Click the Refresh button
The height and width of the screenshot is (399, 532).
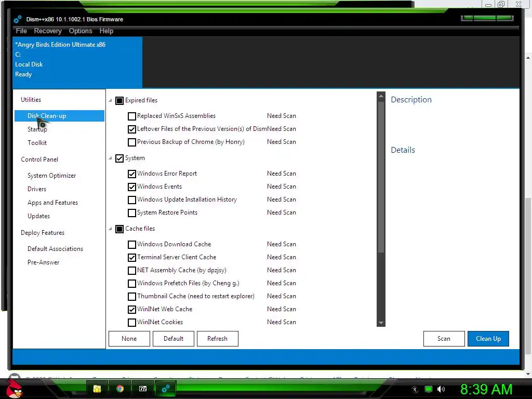[x=218, y=339]
